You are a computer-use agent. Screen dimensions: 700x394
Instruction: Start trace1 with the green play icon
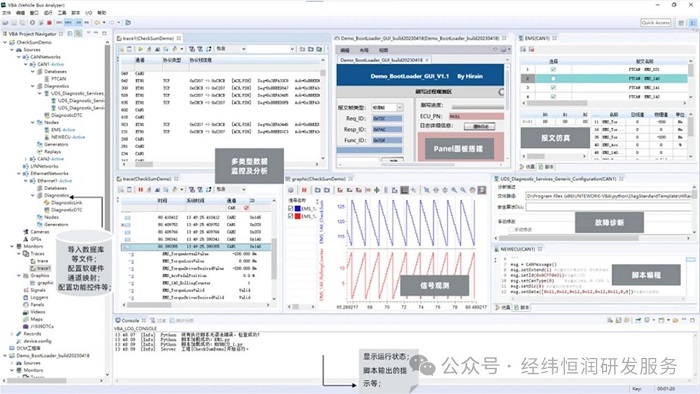pyautogui.click(x=140, y=49)
